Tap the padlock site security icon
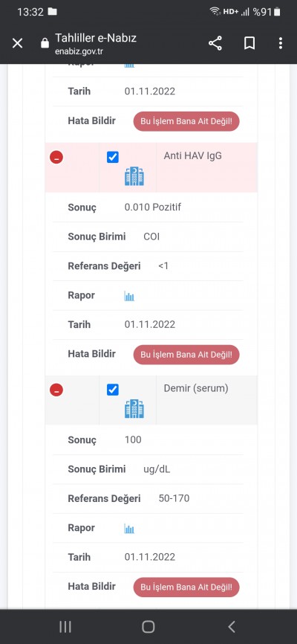The image size is (297, 644). 45,43
